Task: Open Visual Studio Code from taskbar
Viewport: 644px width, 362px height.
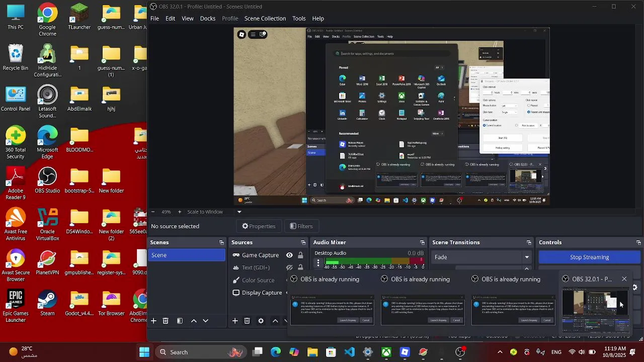Action: (x=349, y=352)
